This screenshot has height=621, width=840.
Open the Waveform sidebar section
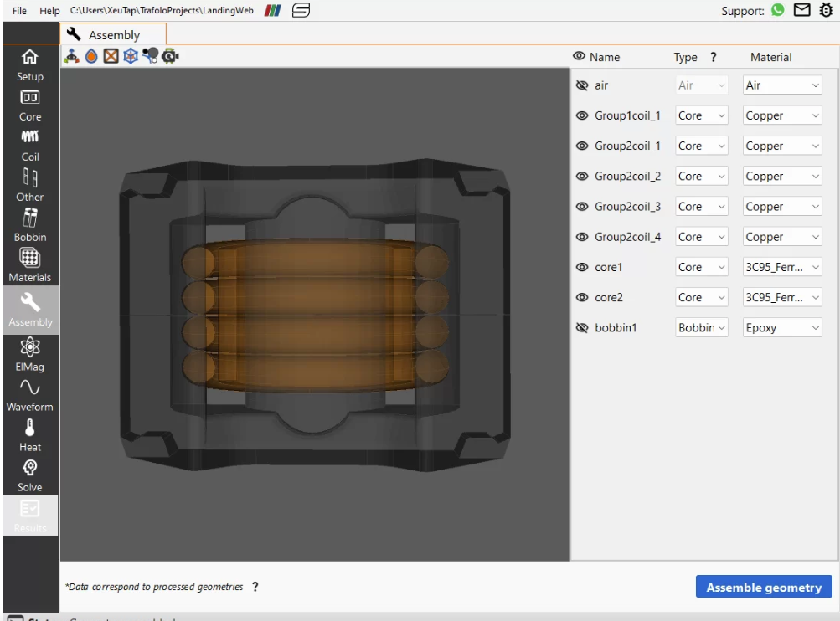(x=30, y=394)
